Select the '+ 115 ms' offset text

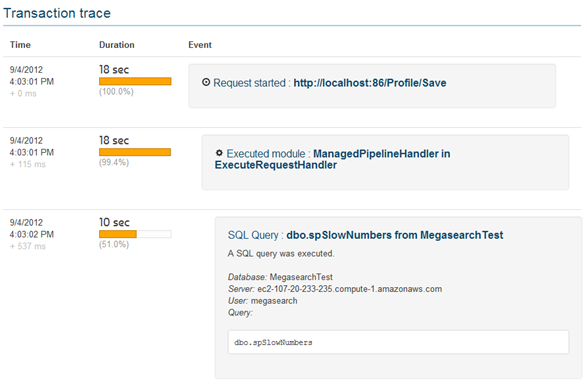(x=28, y=164)
